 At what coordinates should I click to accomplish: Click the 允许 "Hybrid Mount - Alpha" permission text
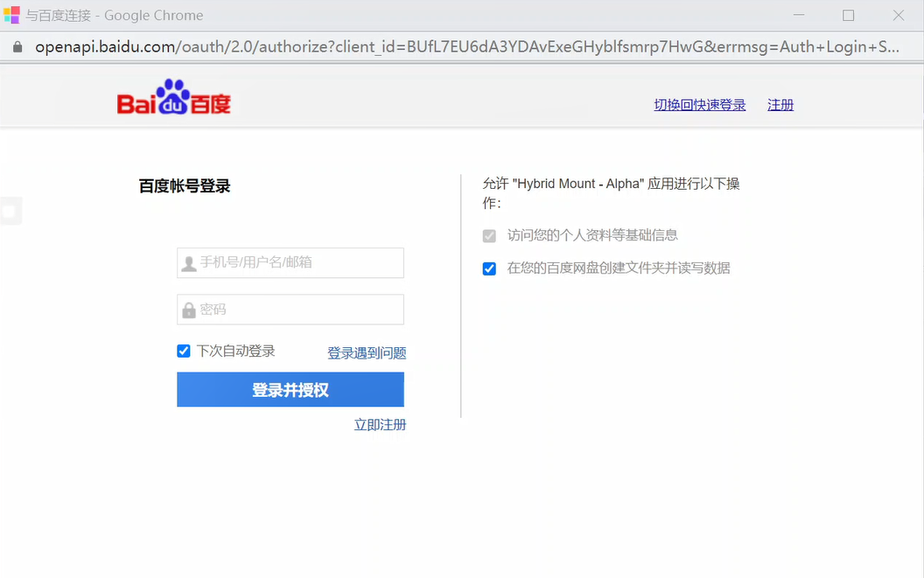(611, 192)
